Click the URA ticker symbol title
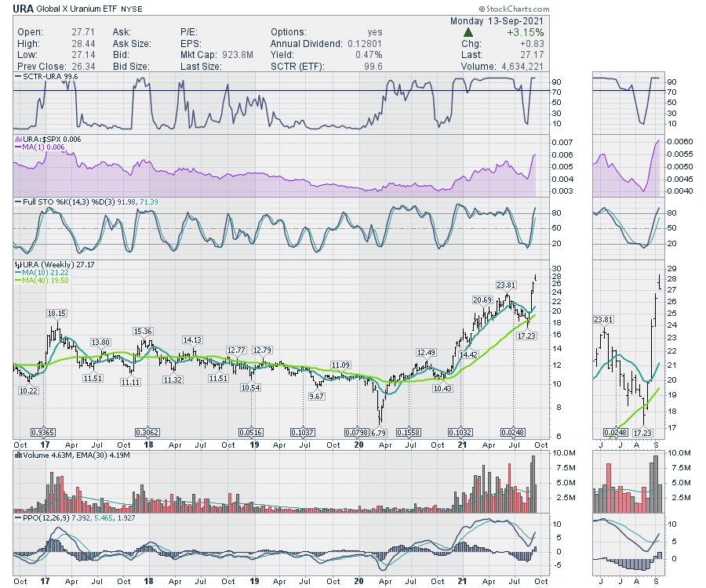The image size is (706, 588). click(23, 8)
